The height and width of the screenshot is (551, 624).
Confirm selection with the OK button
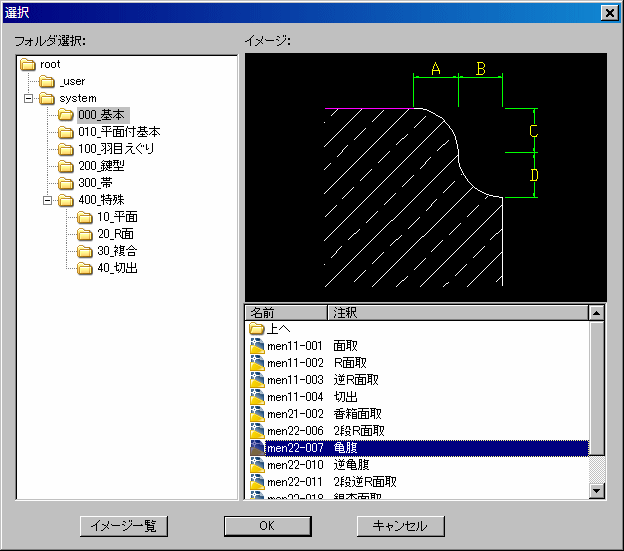pyautogui.click(x=267, y=526)
